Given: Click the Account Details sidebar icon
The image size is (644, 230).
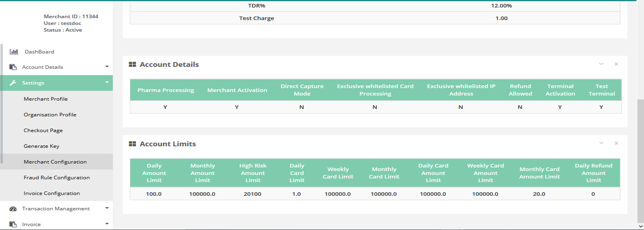Looking at the screenshot, I should (x=13, y=67).
